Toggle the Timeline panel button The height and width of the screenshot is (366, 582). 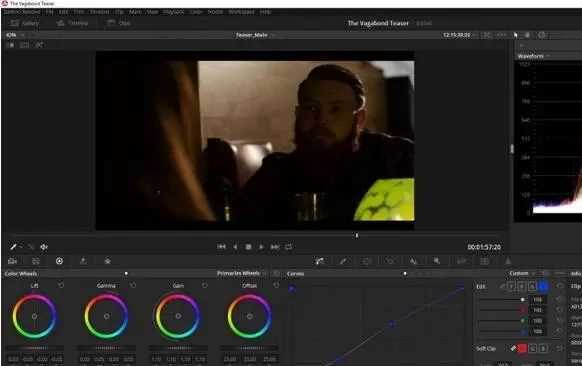click(x=72, y=23)
